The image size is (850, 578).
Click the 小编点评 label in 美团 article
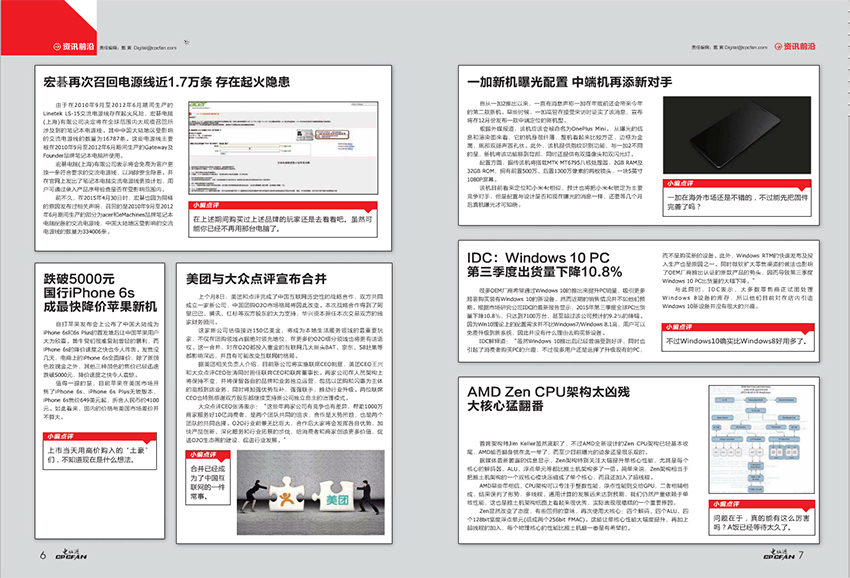[204, 454]
